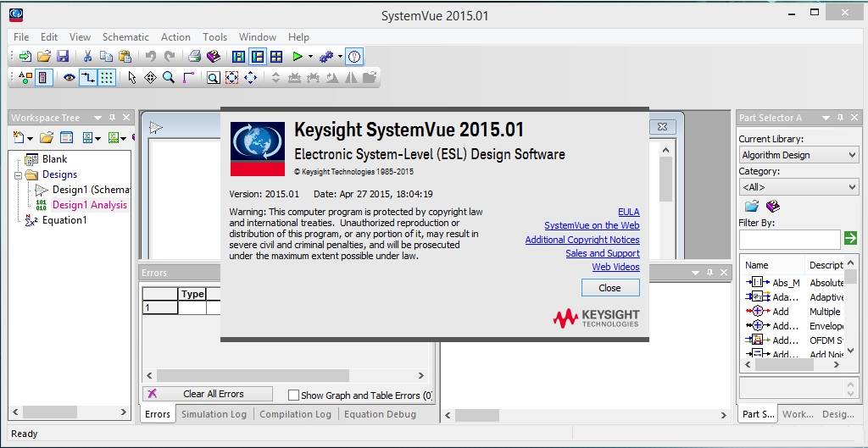This screenshot has height=448, width=868.
Task: Select the Blank item in the Workspace Tree
Action: 55,159
